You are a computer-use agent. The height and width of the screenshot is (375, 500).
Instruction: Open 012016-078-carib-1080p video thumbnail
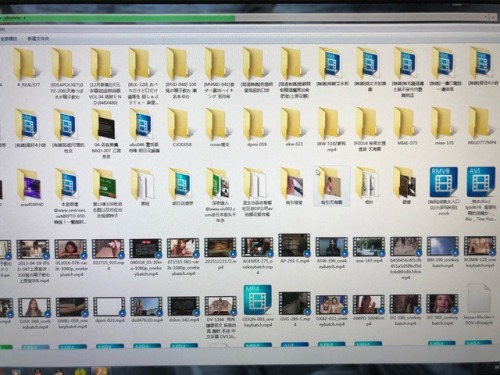(71, 249)
